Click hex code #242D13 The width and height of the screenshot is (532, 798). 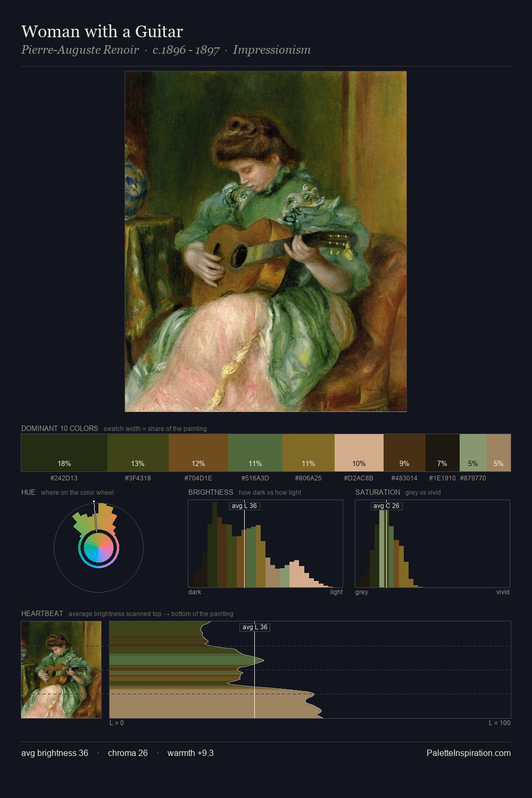(64, 478)
